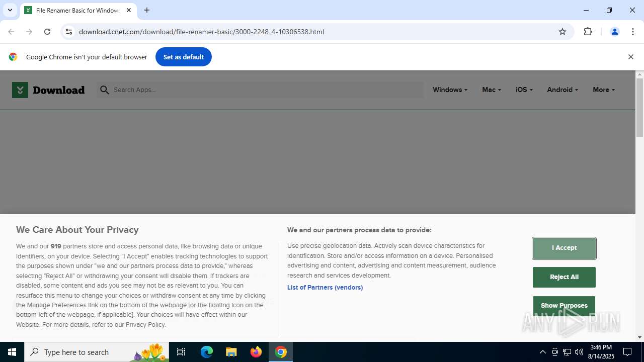Open Chrome profile menu
Screen dimensions: 644x362
[x=614, y=32]
